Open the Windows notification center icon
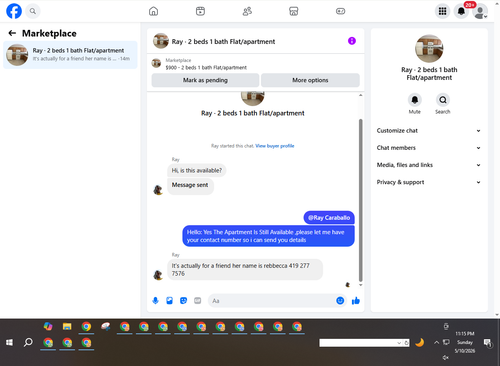 pyautogui.click(x=488, y=343)
